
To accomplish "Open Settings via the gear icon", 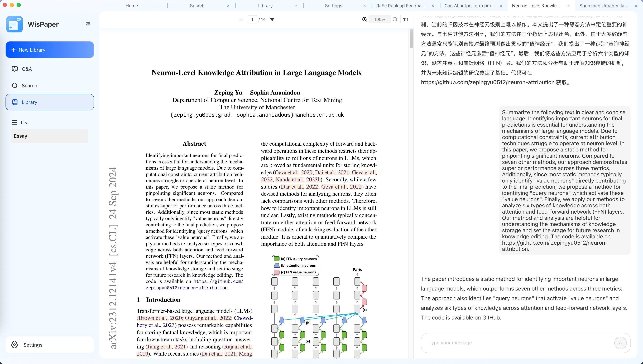I will tap(15, 345).
